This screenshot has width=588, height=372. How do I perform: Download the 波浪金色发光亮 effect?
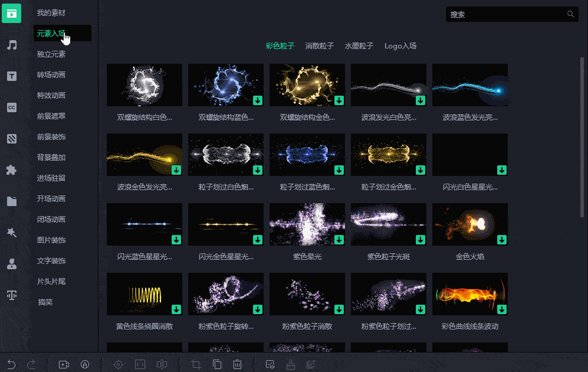coord(176,170)
